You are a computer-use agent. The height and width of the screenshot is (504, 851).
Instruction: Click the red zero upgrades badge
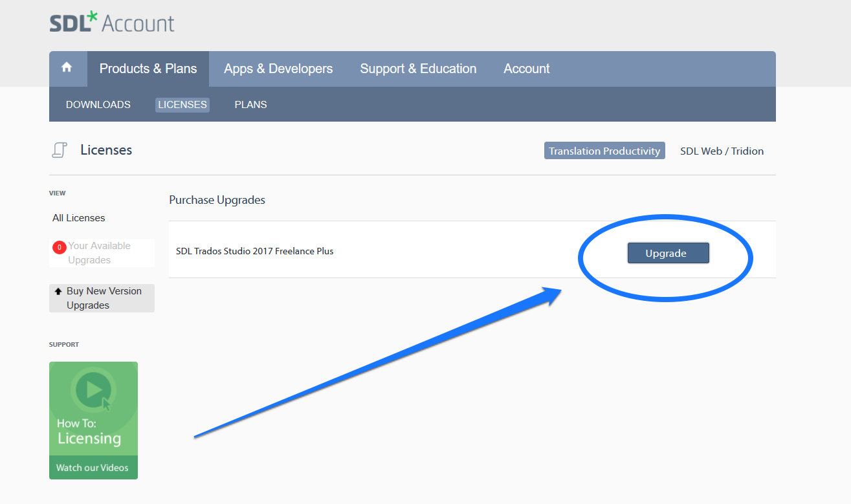(60, 247)
